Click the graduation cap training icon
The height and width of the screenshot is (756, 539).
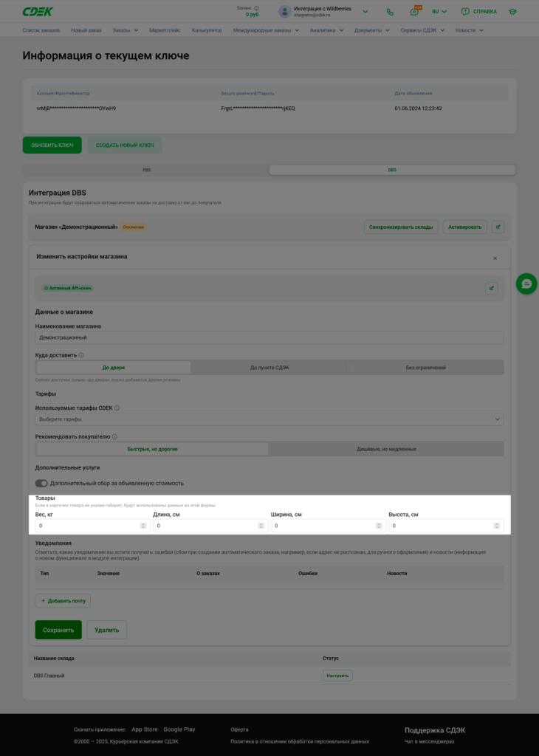click(512, 12)
